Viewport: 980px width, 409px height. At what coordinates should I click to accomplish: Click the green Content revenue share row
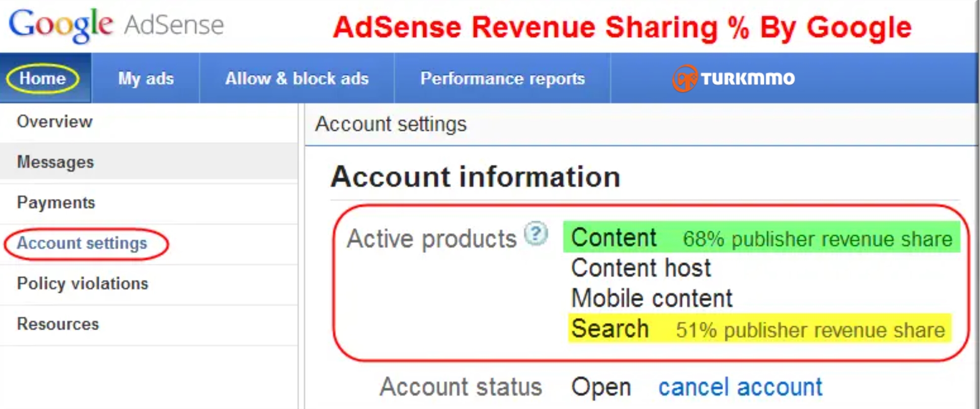point(761,237)
